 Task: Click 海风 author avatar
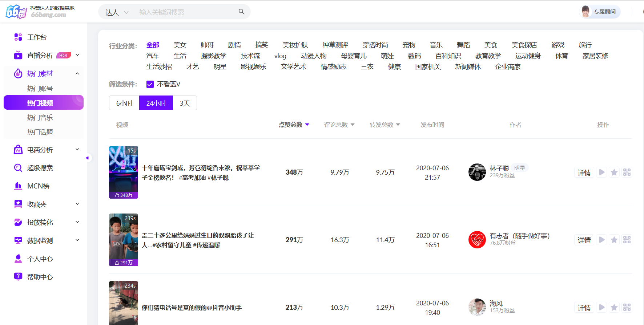pyautogui.click(x=477, y=307)
